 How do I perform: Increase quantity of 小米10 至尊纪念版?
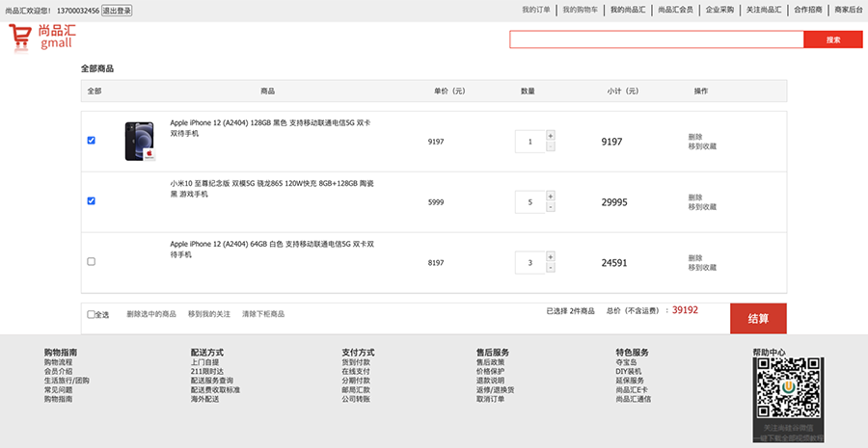click(x=551, y=197)
